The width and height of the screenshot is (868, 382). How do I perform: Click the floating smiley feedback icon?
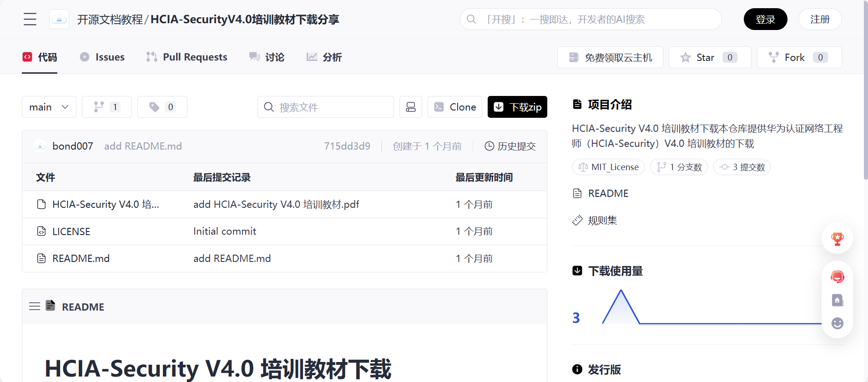pyautogui.click(x=837, y=323)
